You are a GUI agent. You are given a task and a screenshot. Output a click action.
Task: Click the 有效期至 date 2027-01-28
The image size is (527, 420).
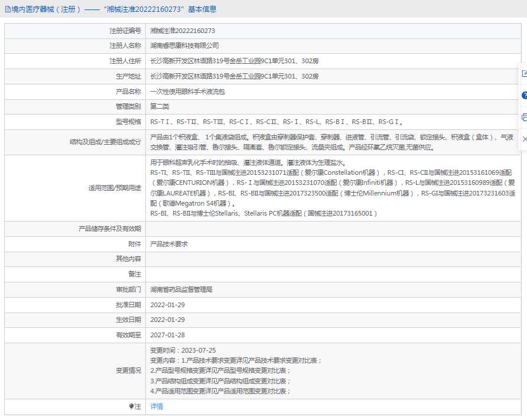point(167,335)
